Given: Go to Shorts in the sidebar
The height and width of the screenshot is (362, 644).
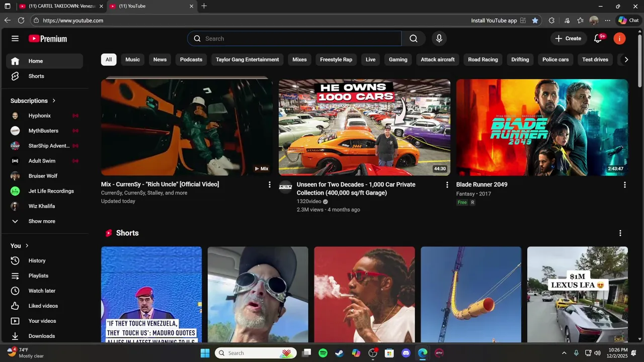Looking at the screenshot, I should click(44, 76).
